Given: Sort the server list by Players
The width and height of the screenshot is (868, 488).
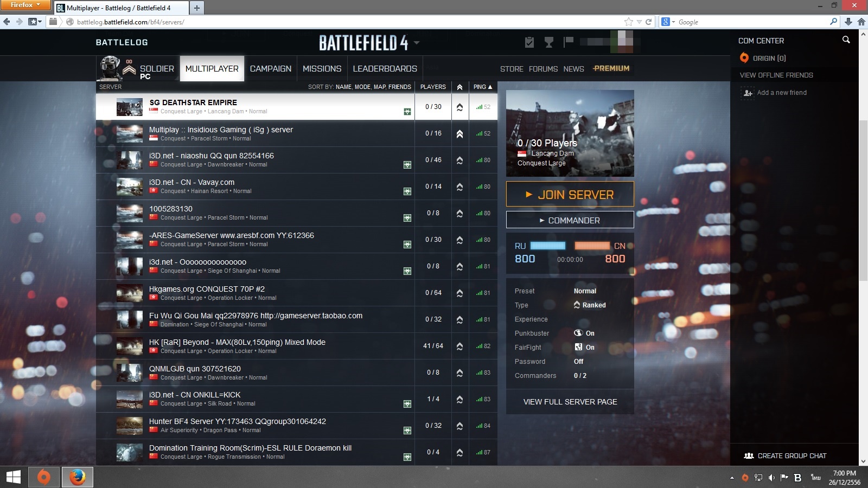Looking at the screenshot, I should coord(433,87).
